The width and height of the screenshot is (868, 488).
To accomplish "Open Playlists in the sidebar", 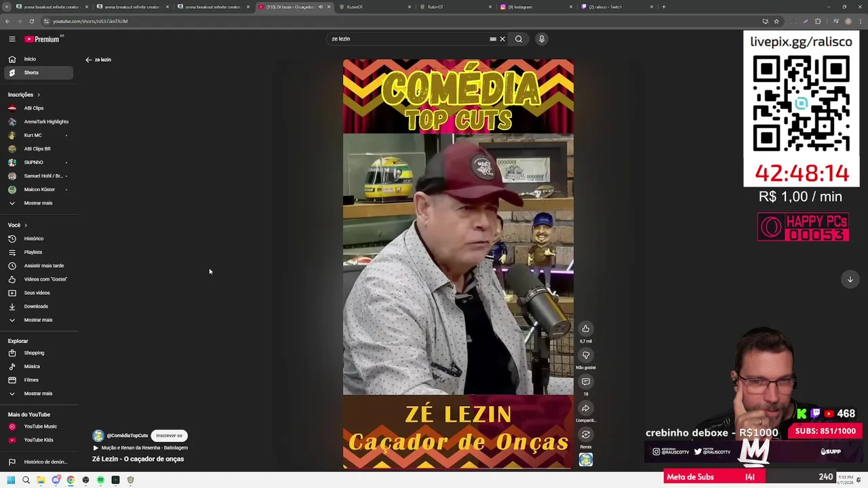I will 37,252.
